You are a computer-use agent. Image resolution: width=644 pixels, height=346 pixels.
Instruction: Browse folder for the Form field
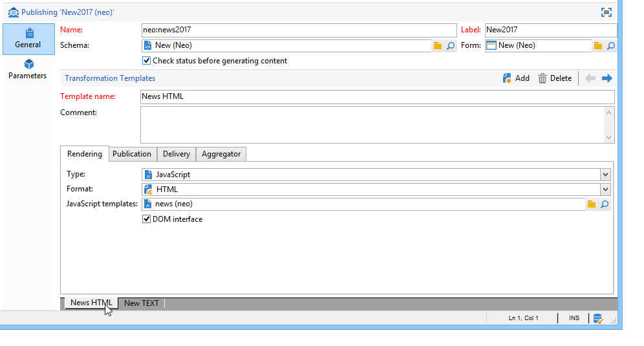(598, 46)
